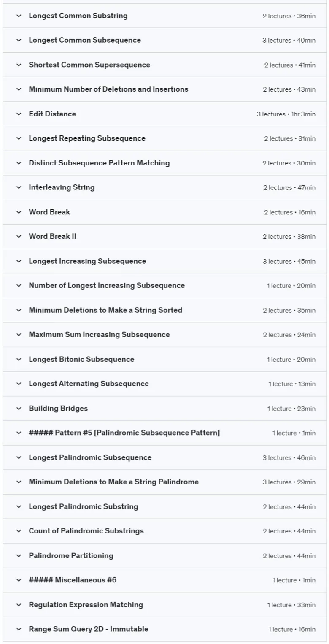This screenshot has width=329, height=644.
Task: Click chevron icon beside Interleaving String
Action: 19,187
